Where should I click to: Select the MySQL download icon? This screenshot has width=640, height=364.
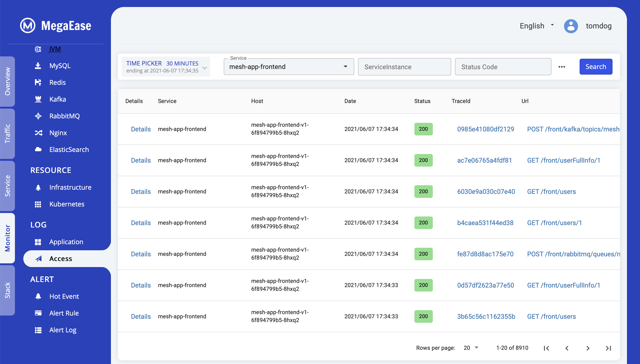[38, 66]
